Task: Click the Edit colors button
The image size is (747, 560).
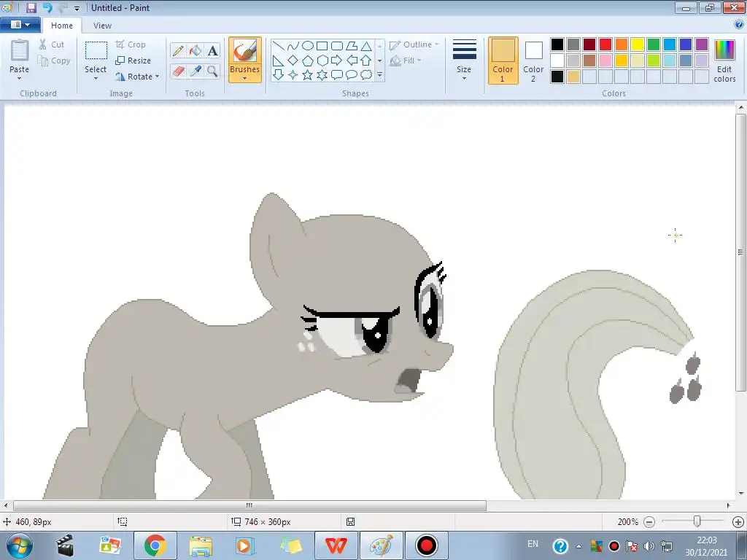Action: (x=724, y=61)
